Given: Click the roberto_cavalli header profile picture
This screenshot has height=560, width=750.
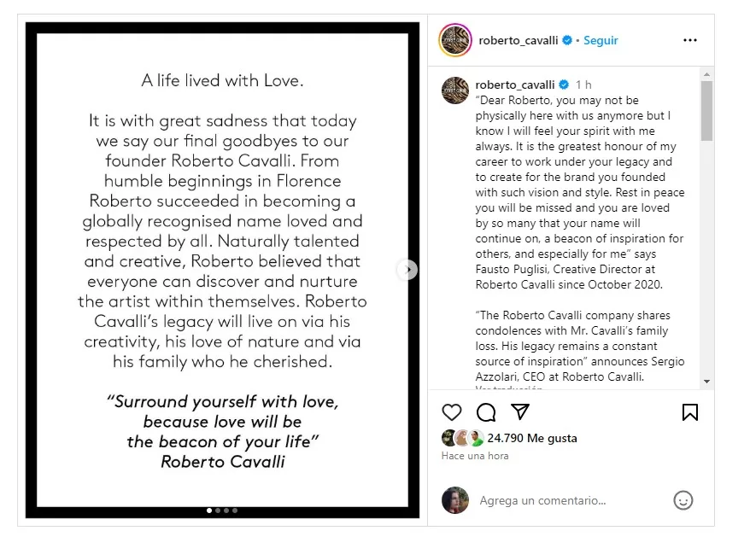Looking at the screenshot, I should pos(454,40).
